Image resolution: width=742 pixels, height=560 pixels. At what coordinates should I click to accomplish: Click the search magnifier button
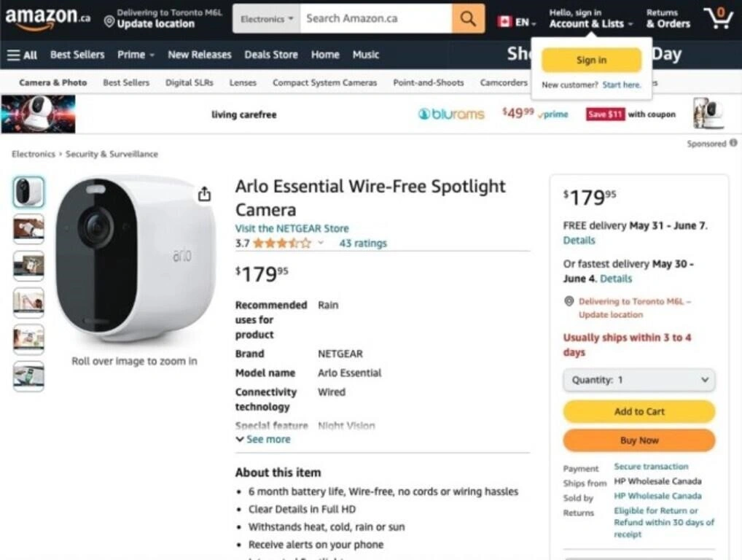click(468, 19)
